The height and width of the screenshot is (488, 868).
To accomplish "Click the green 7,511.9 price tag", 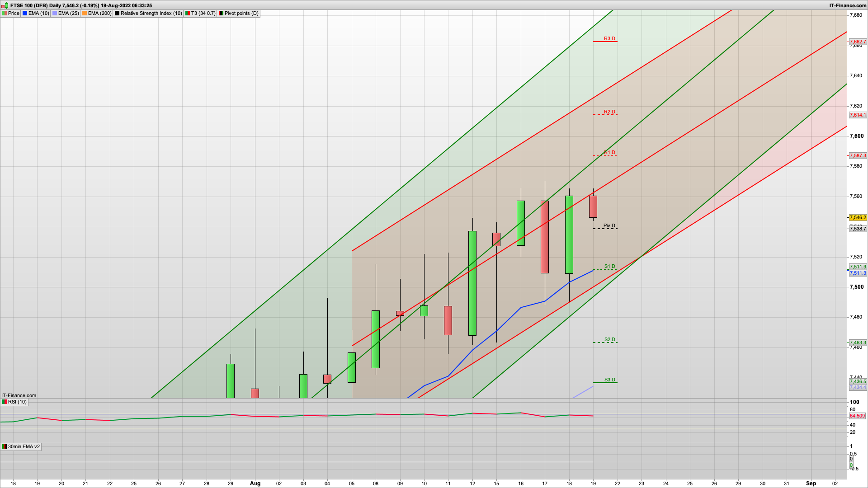I will [x=858, y=267].
